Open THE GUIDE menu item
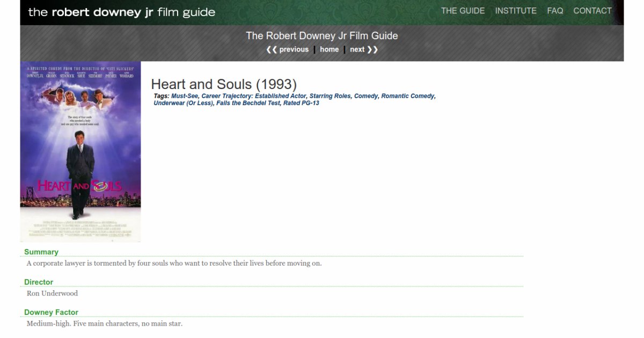This screenshot has width=644, height=338. point(463,11)
